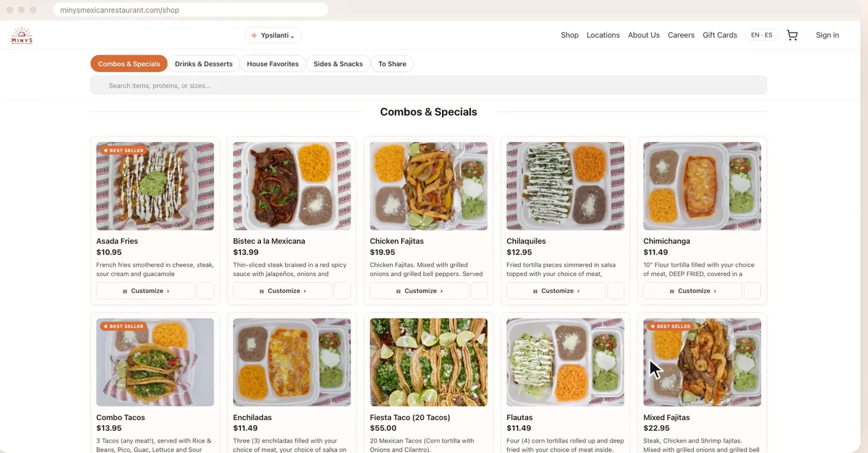Click the small square button beside Asada Fries Customize
The width and height of the screenshot is (868, 453).
click(x=206, y=291)
